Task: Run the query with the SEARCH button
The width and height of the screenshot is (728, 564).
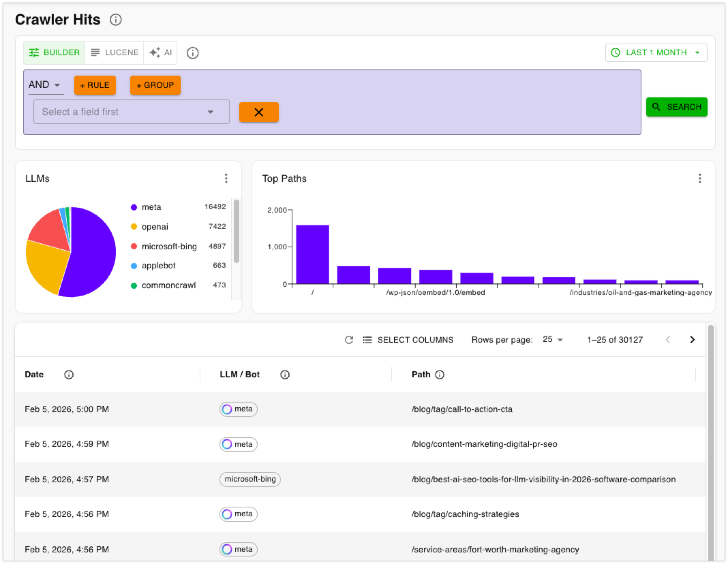Action: tap(677, 107)
